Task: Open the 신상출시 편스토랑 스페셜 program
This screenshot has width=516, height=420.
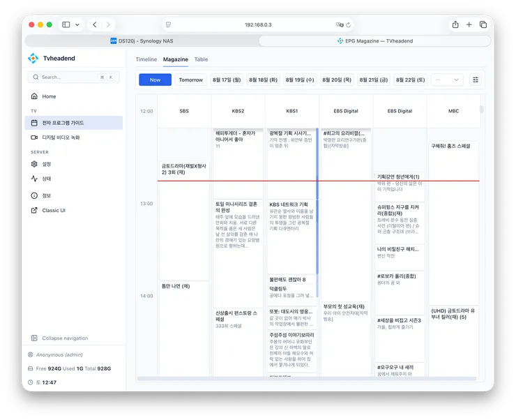Action: click(x=238, y=343)
